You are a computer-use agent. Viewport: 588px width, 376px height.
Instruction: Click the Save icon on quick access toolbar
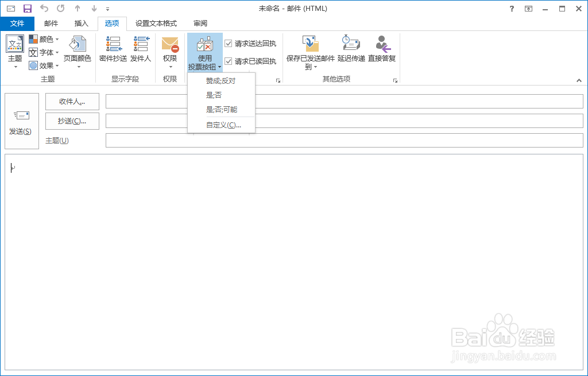[26, 8]
